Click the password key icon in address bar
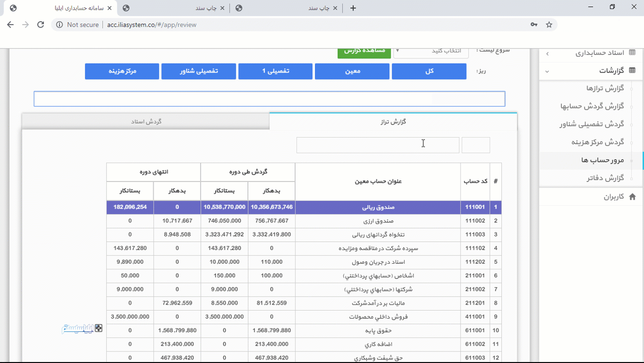 (x=534, y=24)
